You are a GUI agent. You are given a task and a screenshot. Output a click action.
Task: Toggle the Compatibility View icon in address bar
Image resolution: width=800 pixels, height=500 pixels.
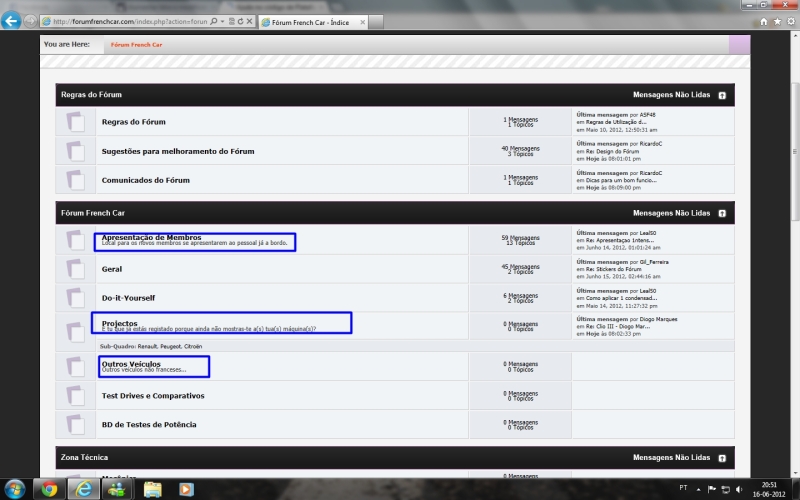(232, 21)
